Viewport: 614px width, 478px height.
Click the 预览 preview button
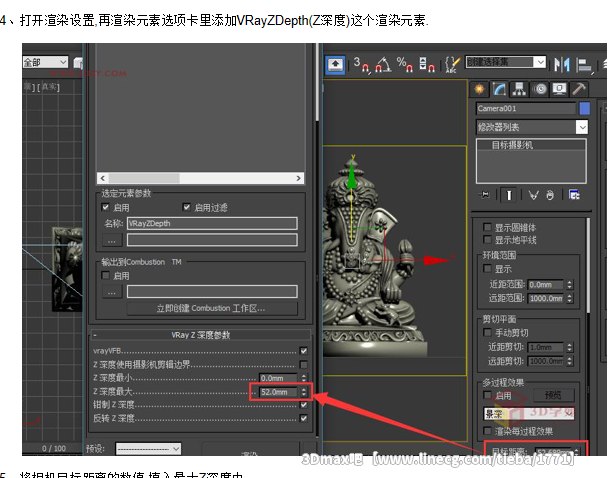pyautogui.click(x=553, y=395)
